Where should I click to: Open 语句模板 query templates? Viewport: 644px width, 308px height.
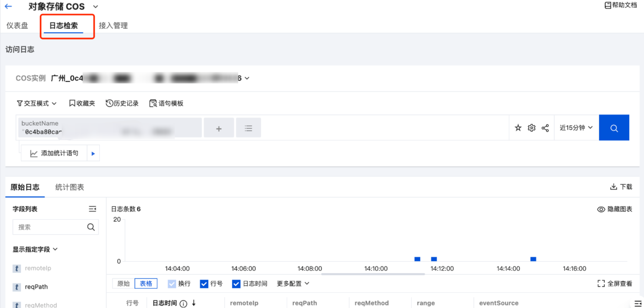point(166,103)
